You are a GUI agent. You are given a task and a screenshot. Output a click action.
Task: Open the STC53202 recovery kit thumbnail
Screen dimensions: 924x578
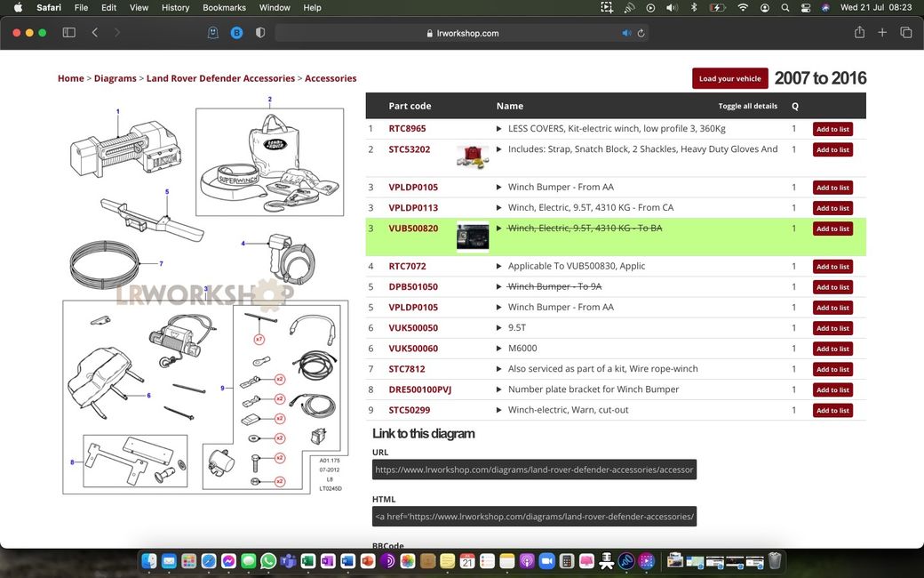[473, 157]
